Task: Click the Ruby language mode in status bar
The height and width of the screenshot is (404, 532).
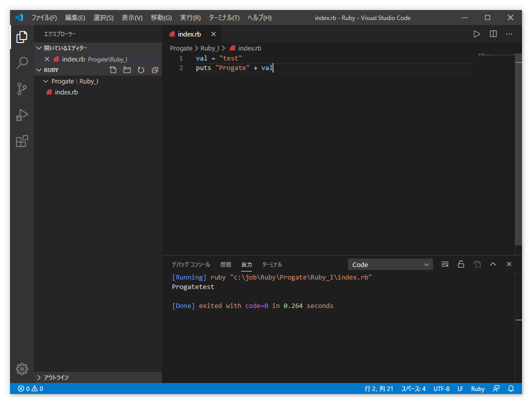Action: tap(477, 388)
